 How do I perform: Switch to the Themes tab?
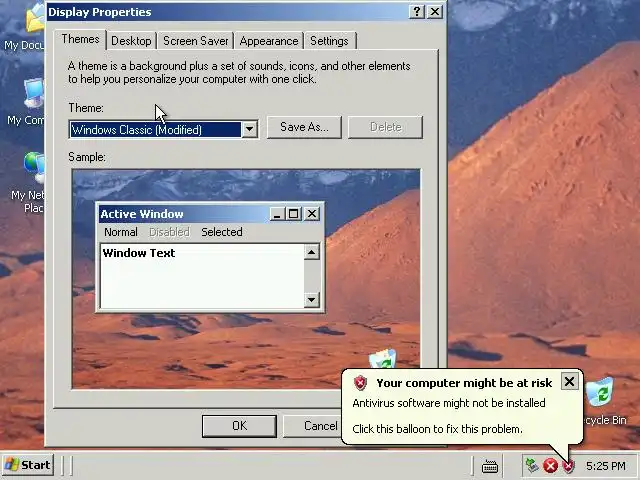click(80, 40)
